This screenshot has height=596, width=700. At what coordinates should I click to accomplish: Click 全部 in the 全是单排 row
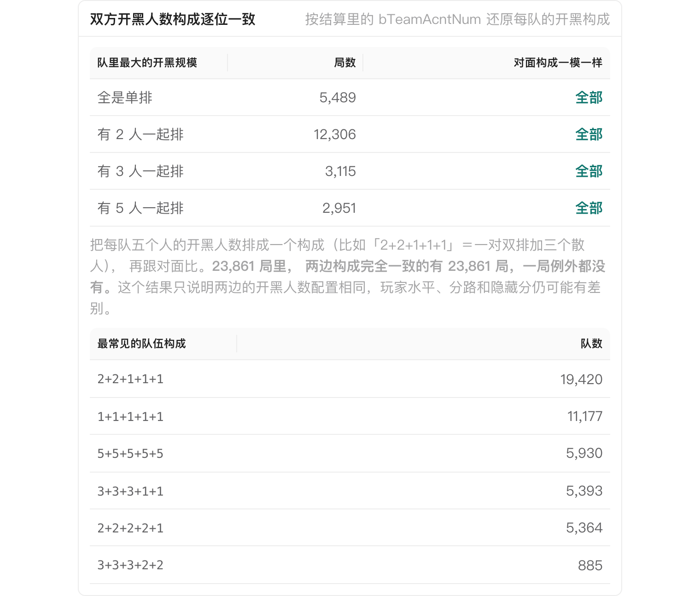point(589,98)
